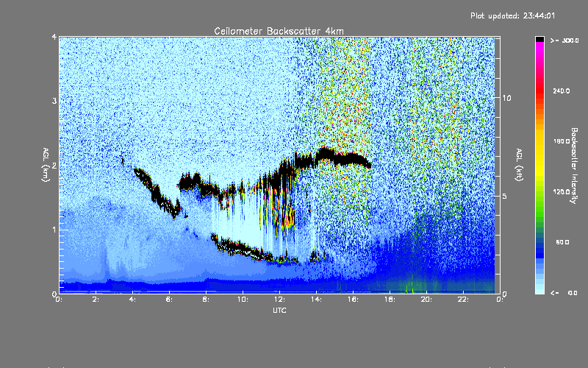Viewport: 588px width, 368px height.
Task: Click the '20:' tick label on the UTC axis
Action: 426,300
